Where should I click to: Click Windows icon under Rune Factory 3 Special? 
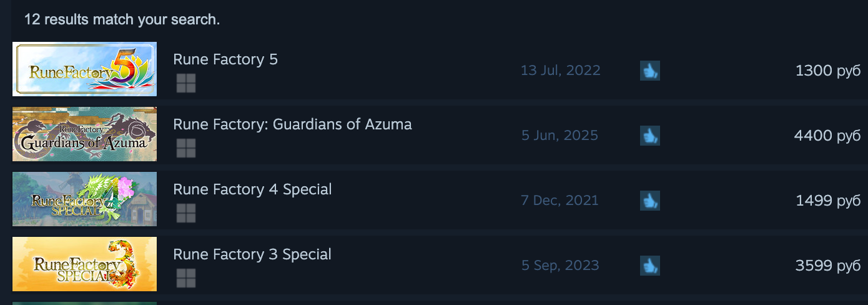coord(186,278)
